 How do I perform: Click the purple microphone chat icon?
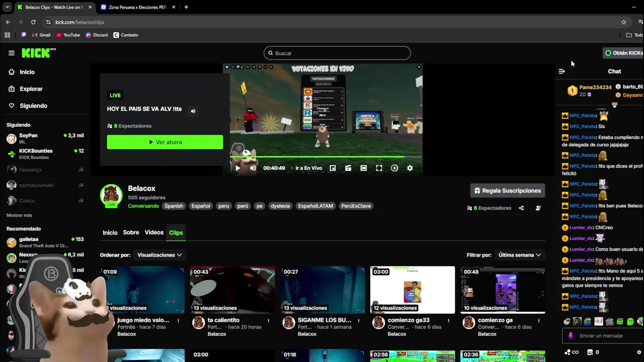tap(571, 336)
